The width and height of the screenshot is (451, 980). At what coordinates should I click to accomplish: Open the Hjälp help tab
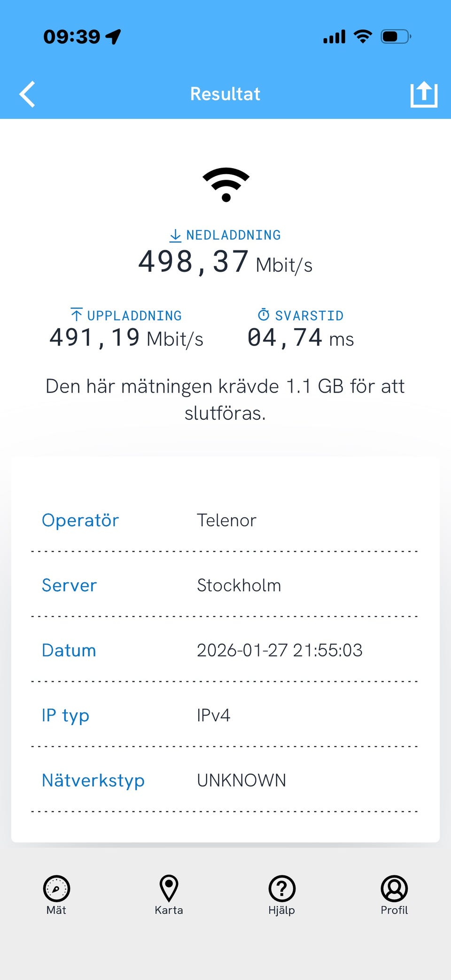point(281,895)
